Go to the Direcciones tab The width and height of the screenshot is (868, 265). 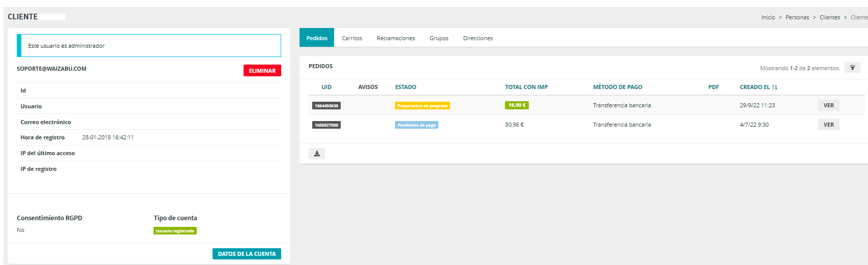(477, 38)
